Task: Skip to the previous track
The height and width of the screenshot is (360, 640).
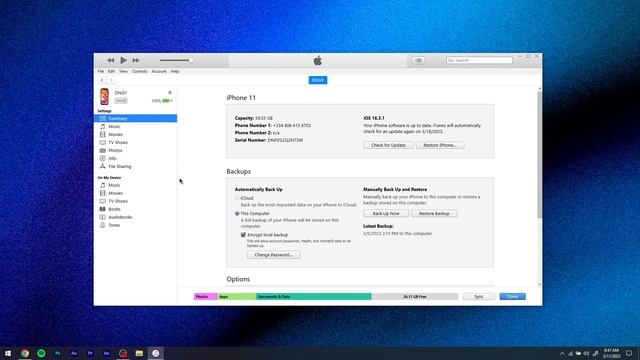Action: pyautogui.click(x=111, y=60)
